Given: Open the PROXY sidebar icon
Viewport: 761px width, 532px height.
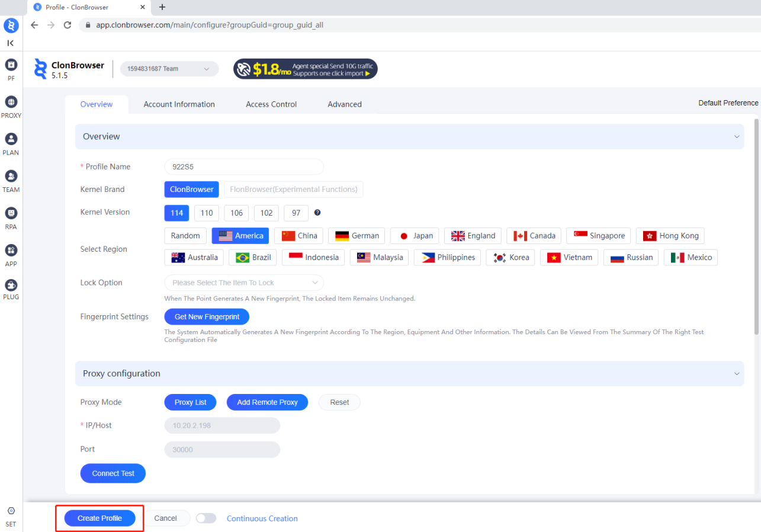Looking at the screenshot, I should pos(11,102).
